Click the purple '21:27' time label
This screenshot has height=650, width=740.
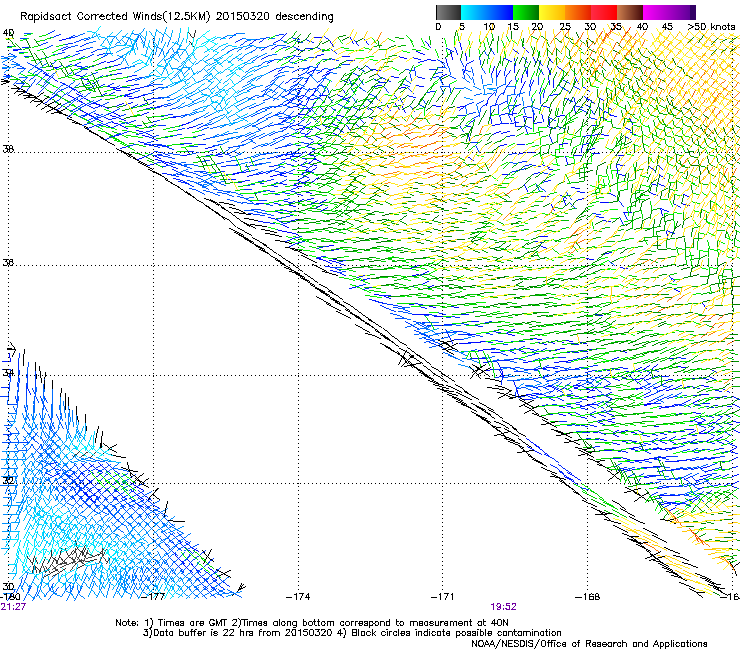point(13,607)
